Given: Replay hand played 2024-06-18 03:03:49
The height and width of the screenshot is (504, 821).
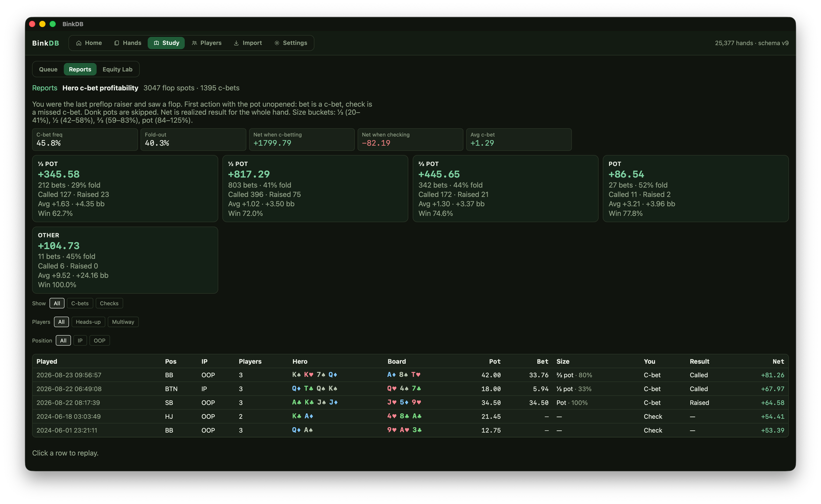Looking at the screenshot, I should point(411,417).
